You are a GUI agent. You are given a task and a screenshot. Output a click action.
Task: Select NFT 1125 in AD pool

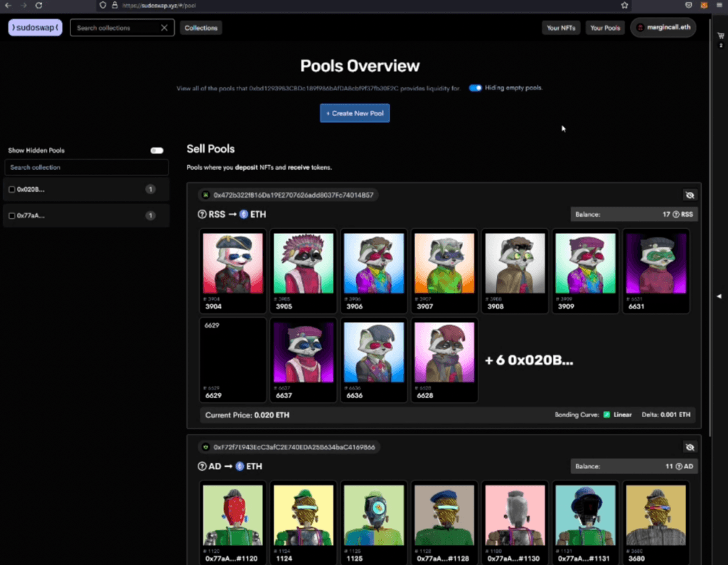(x=374, y=523)
